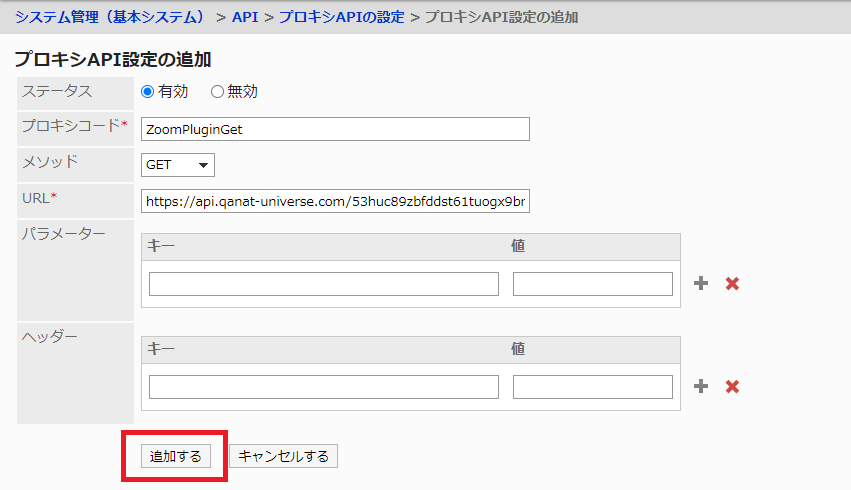Viewport: 851px width, 490px height.
Task: Focus the プロキシコード field containing ZoomPluginGet
Action: coord(335,129)
